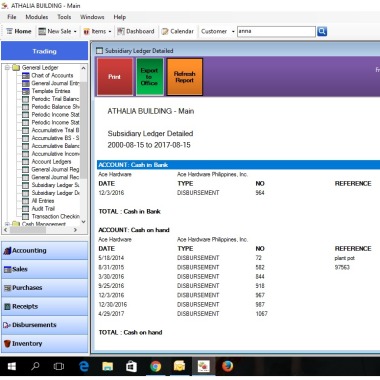The image size is (380, 380).
Task: Click the Items toolbar icon
Action: click(x=86, y=31)
